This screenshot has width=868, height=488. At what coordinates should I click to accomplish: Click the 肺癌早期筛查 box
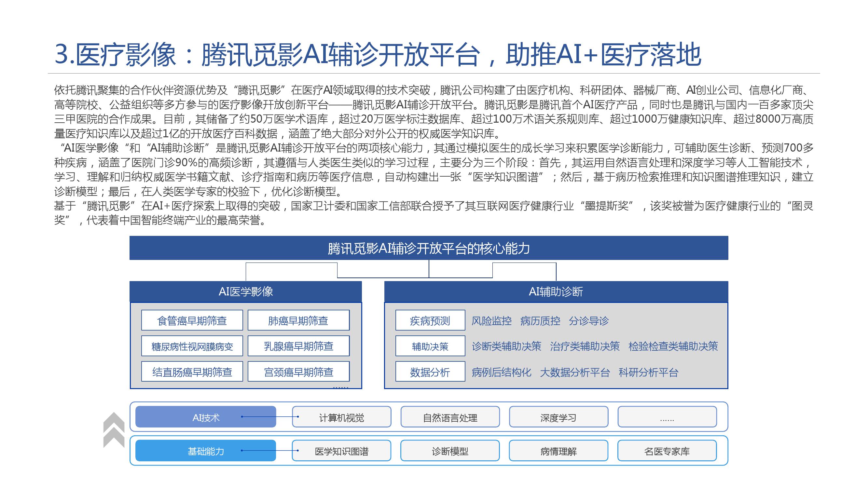[x=298, y=320]
